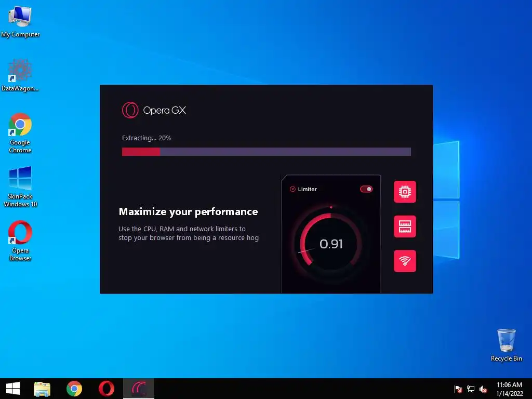Image resolution: width=532 pixels, height=399 pixels.
Task: Select the DataWagon desktop shortcut
Action: (x=20, y=75)
